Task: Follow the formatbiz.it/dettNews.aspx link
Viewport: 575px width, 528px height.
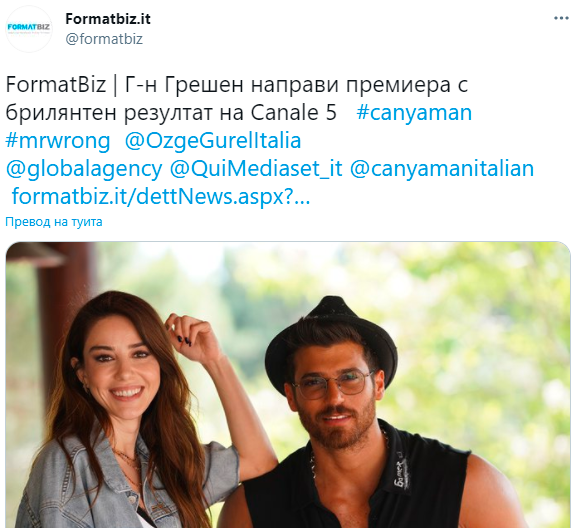Action: click(161, 197)
